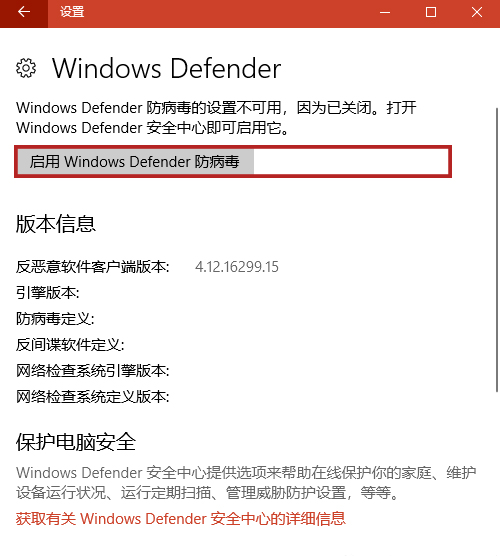Click the 反间谍软件定义 label
Screen dimensions: 500x556
[70, 345]
